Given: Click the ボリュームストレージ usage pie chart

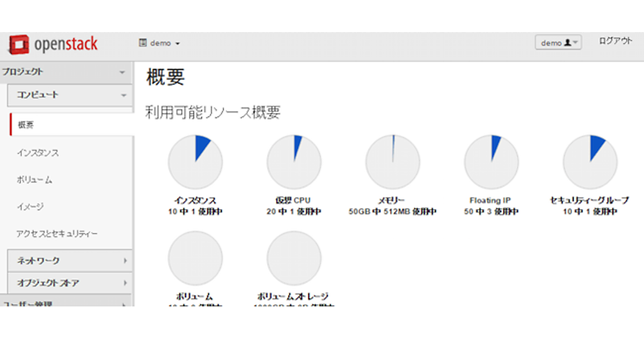Looking at the screenshot, I should (x=294, y=259).
